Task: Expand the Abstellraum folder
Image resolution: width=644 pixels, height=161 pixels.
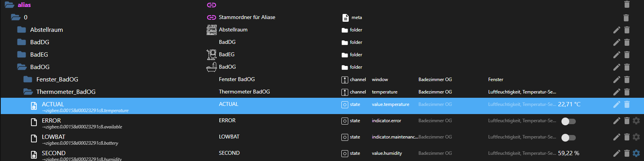Action: [x=22, y=30]
